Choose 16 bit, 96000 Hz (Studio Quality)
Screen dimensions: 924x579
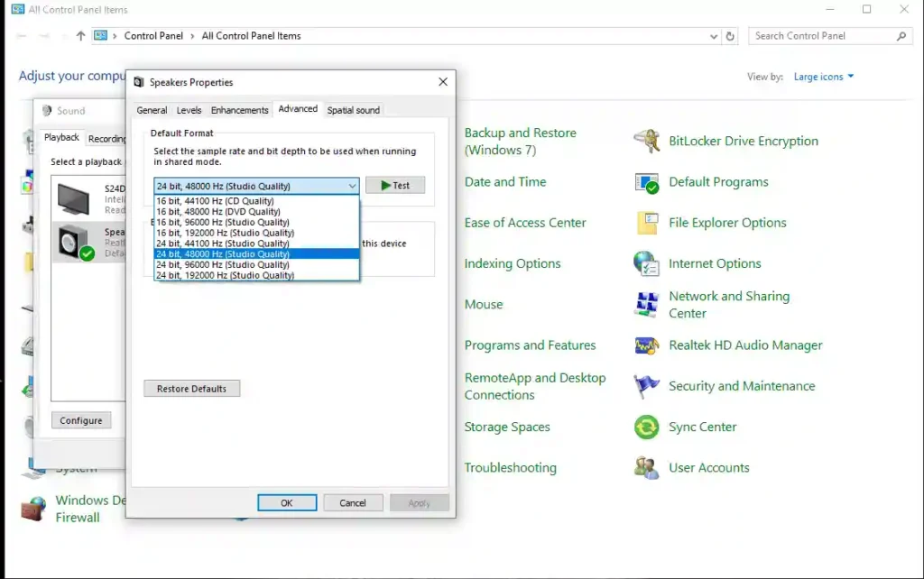256,222
